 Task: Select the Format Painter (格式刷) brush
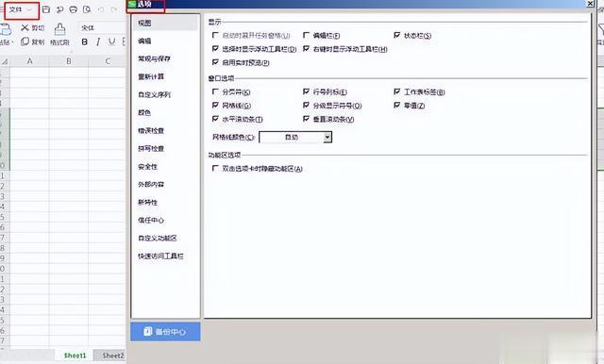[x=59, y=29]
